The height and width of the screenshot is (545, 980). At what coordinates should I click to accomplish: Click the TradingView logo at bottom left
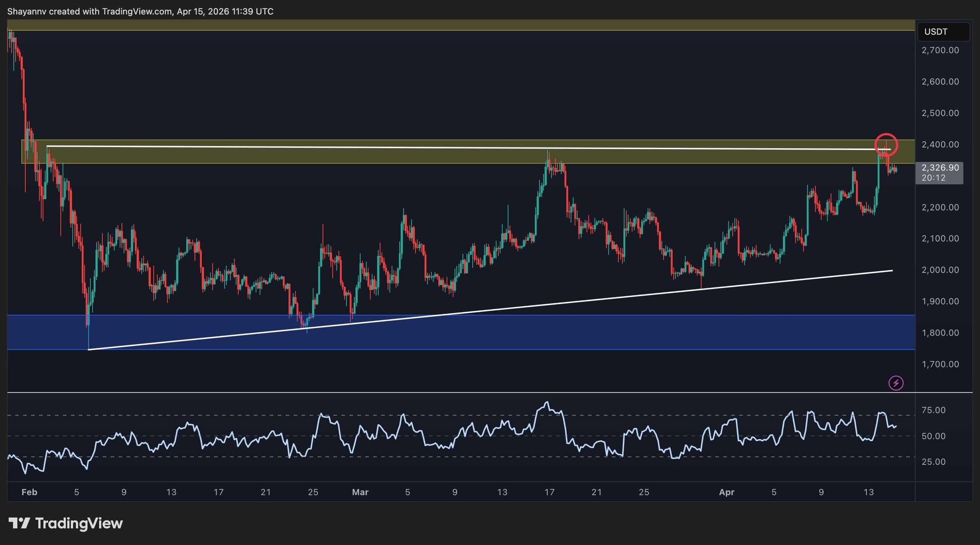click(x=65, y=523)
